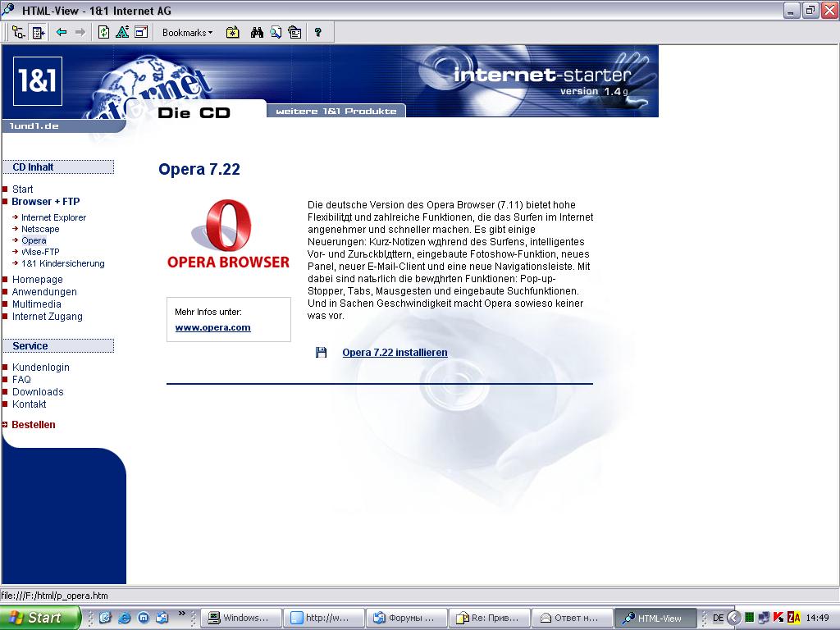The width and height of the screenshot is (840, 630).
Task: Click the ZoneAlarm ZA tray icon
Action: (x=793, y=618)
